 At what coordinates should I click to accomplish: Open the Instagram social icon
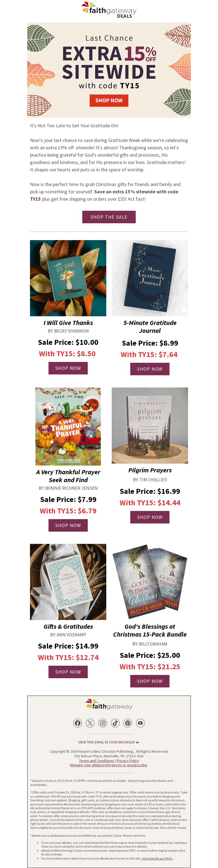point(102,723)
